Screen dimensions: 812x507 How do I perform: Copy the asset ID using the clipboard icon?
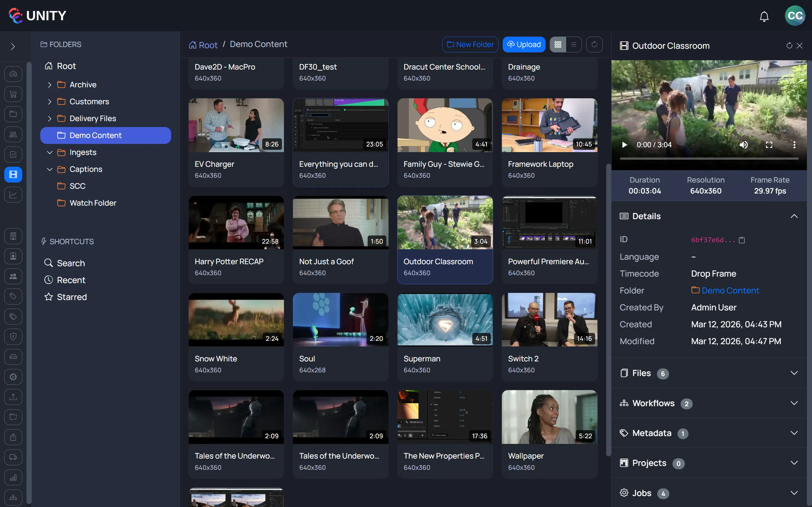742,239
